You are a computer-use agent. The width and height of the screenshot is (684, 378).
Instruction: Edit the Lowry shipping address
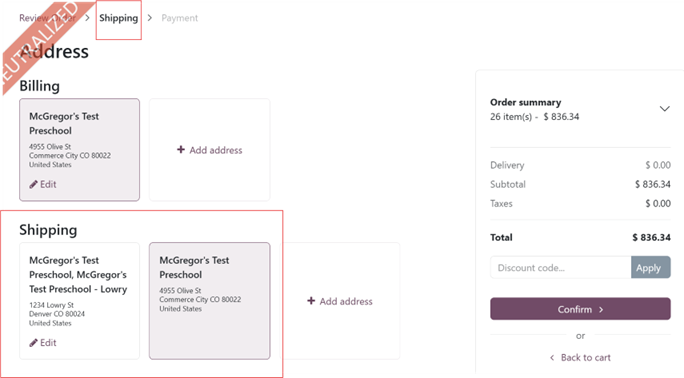(x=43, y=343)
